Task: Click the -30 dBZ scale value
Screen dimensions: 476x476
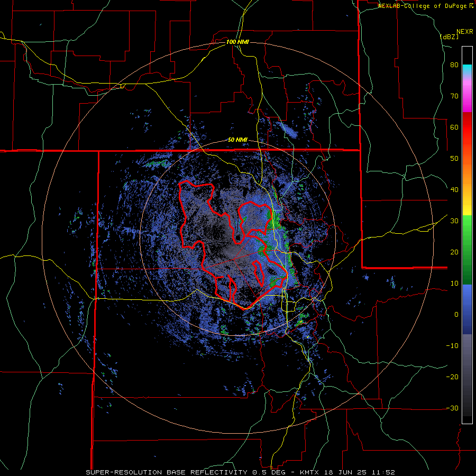Action: pyautogui.click(x=452, y=408)
